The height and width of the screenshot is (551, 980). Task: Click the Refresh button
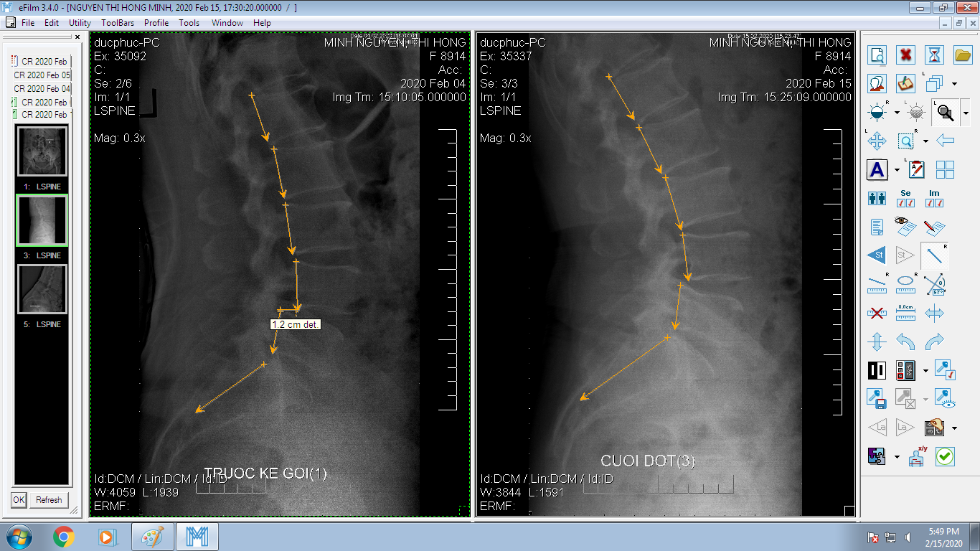(49, 499)
